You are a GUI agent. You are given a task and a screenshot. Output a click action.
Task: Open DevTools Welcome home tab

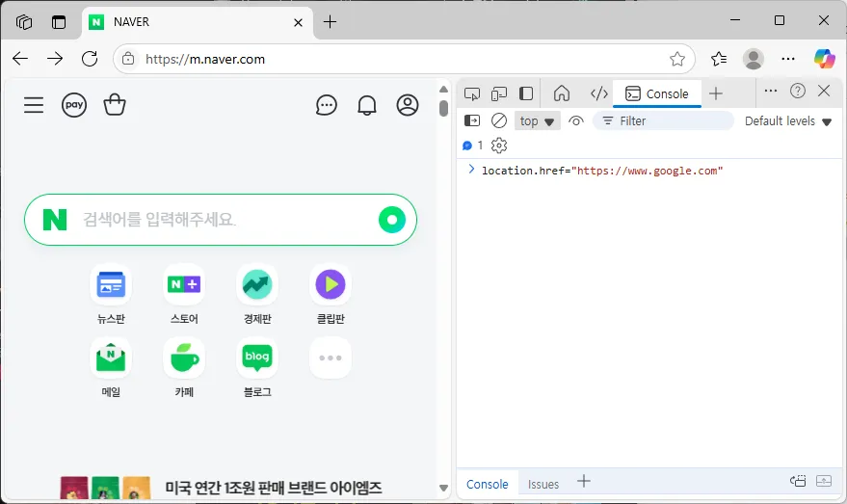pos(561,93)
